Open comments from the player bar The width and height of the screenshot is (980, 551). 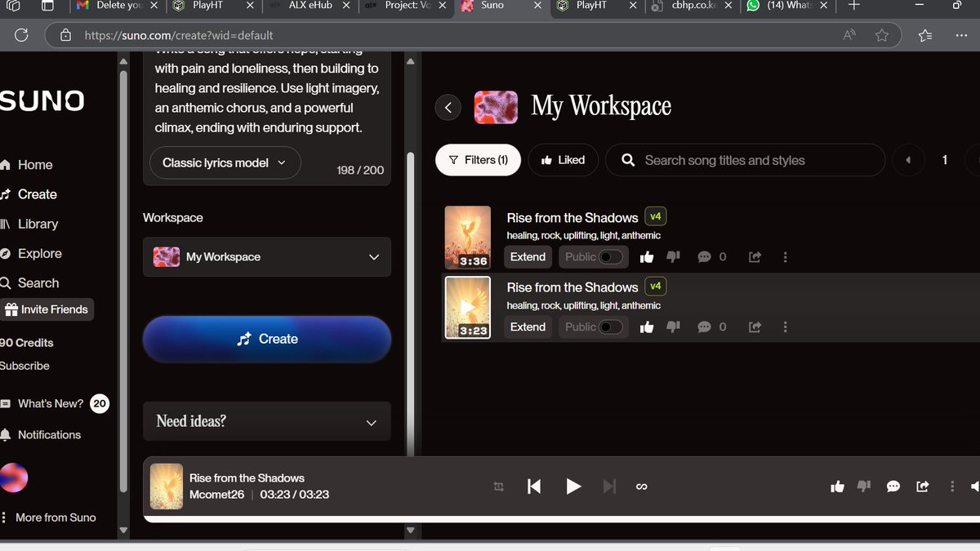(x=893, y=487)
